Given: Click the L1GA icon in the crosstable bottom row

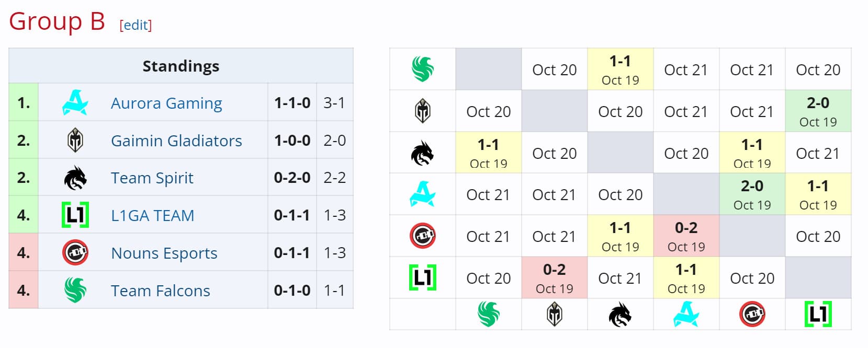Looking at the screenshot, I should point(818,314).
